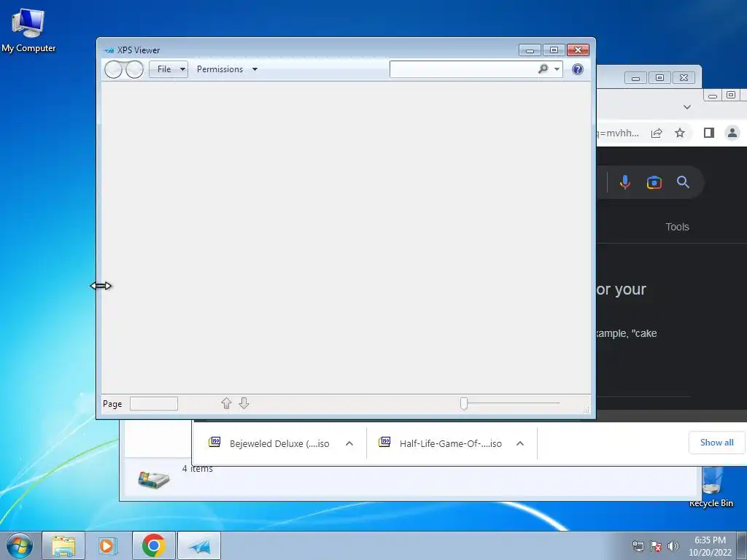This screenshot has width=747, height=560.
Task: Open the Tools option in Google results
Action: (x=677, y=227)
